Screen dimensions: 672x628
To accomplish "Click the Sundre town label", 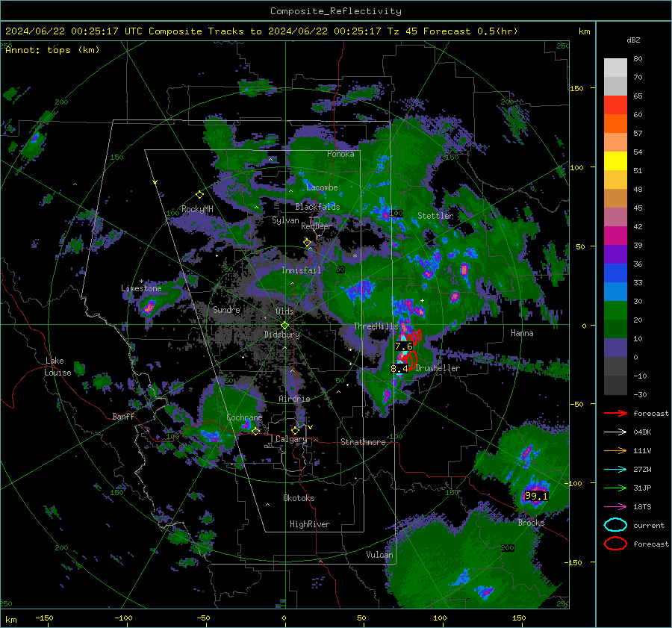I will pyautogui.click(x=226, y=309).
